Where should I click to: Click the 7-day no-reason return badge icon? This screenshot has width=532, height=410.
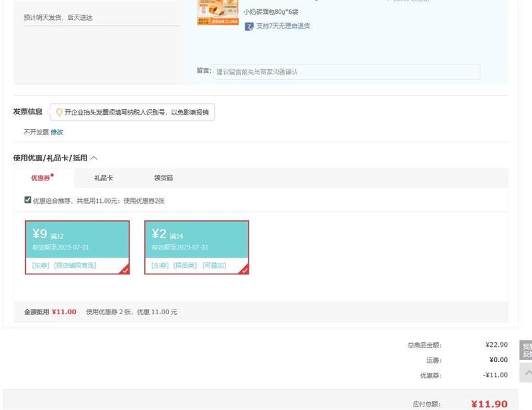tap(249, 27)
